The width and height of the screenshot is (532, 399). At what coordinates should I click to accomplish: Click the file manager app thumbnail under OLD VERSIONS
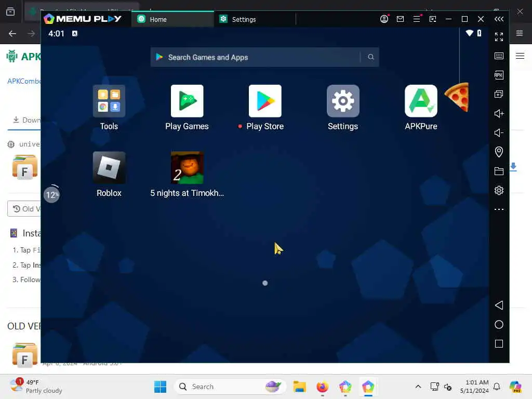click(25, 355)
